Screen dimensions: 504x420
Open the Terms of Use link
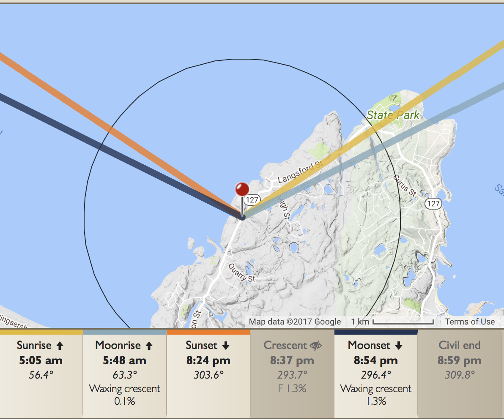tap(469, 322)
